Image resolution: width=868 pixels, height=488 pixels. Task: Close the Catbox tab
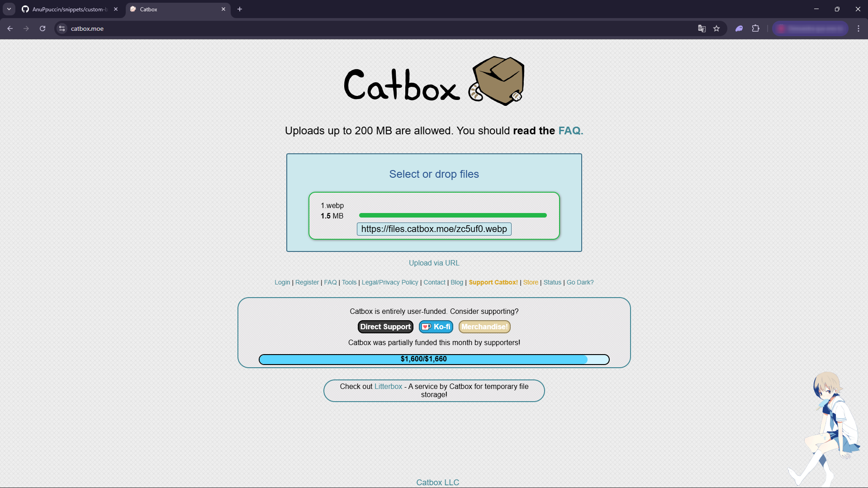click(223, 9)
